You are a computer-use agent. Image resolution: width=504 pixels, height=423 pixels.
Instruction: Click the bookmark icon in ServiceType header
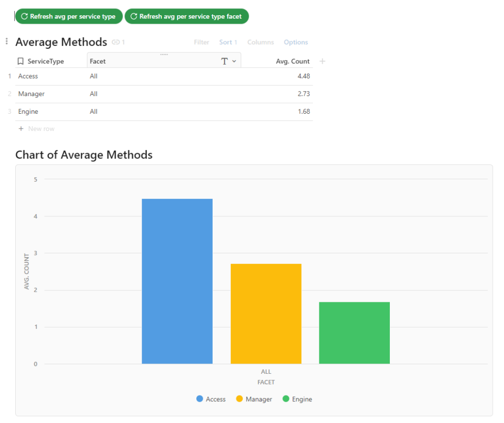(x=21, y=62)
